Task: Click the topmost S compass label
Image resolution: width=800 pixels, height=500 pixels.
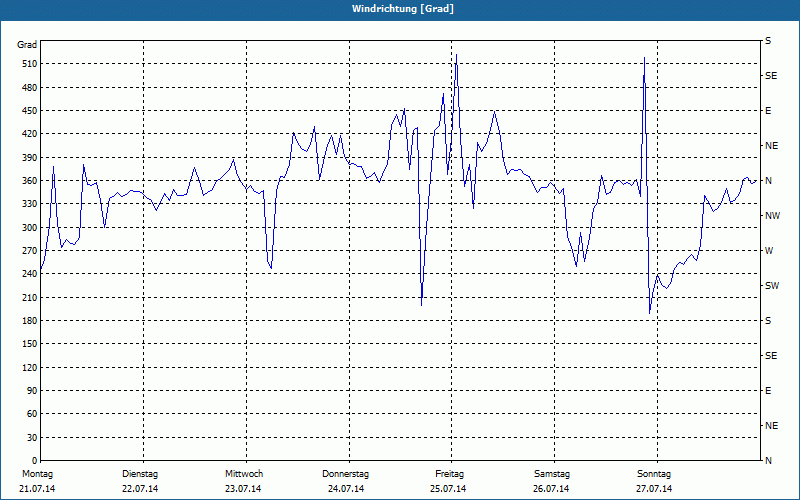Action: click(768, 41)
